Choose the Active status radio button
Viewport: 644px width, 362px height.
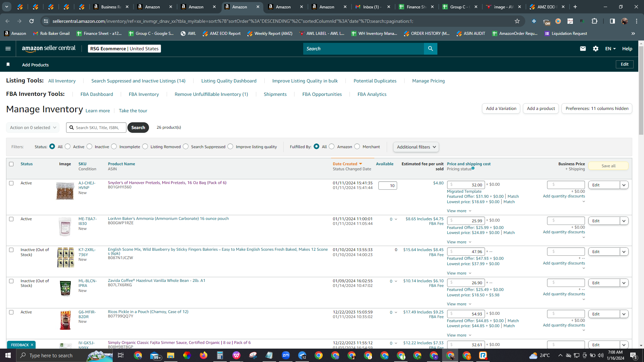coord(68,146)
